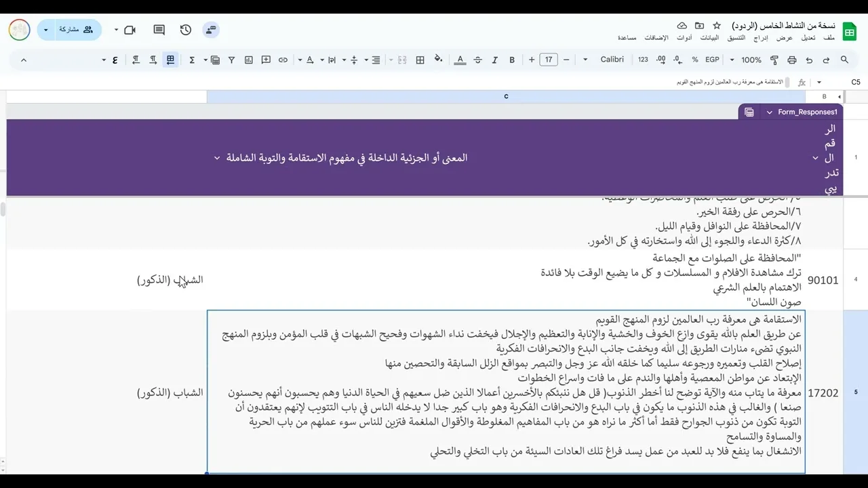
Task: Open the إدراج menu
Action: [761, 38]
